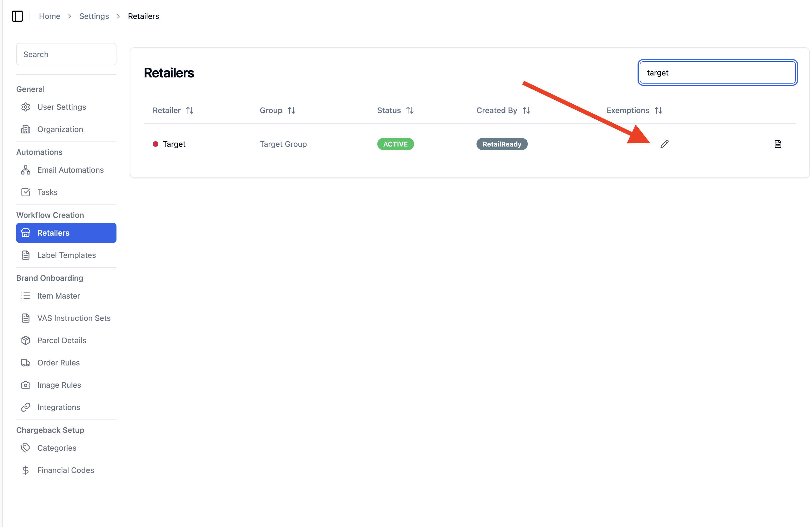Image resolution: width=812 pixels, height=527 pixels.
Task: Click the Image Rules camera icon
Action: 26,385
